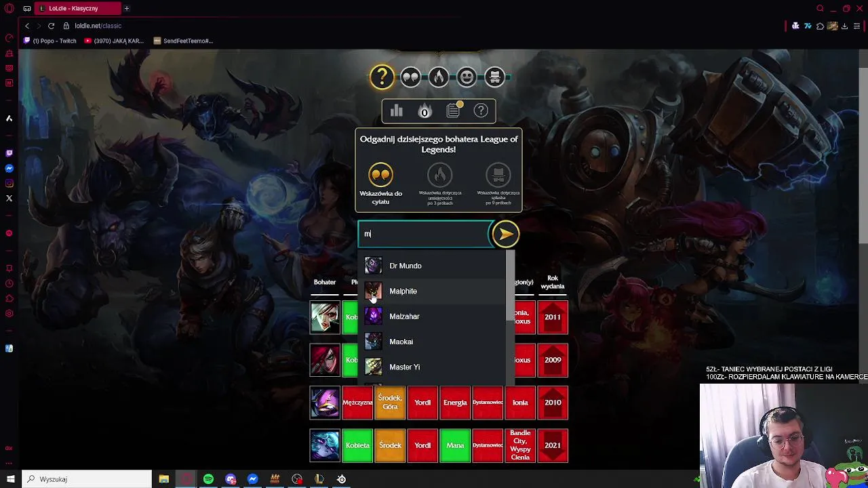Open the Classic mode question-mark icon
The image size is (868, 488).
[x=382, y=77]
